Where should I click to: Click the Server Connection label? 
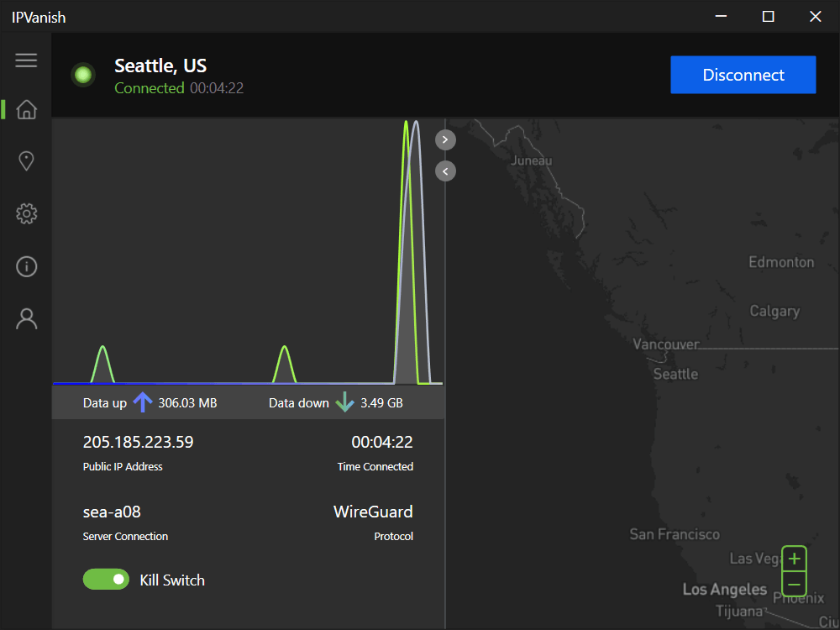pos(125,536)
